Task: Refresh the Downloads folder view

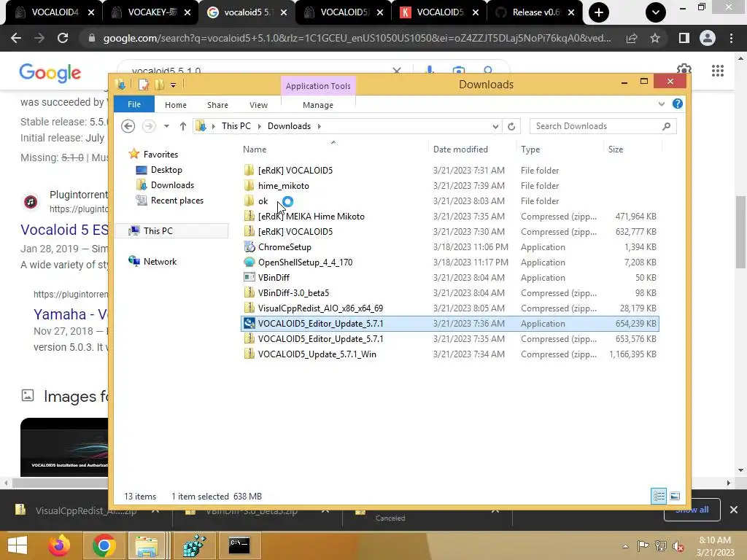Action: tap(511, 126)
